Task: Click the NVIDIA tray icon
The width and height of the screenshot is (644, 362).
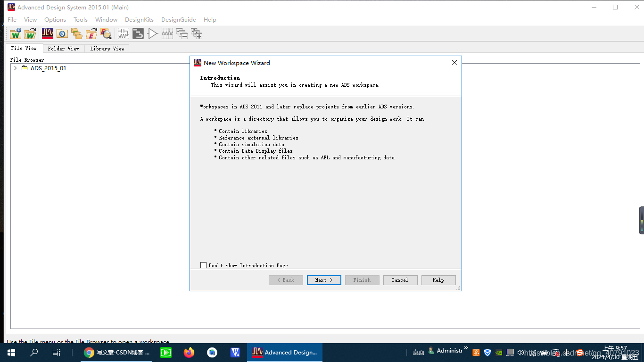Action: [x=499, y=353]
